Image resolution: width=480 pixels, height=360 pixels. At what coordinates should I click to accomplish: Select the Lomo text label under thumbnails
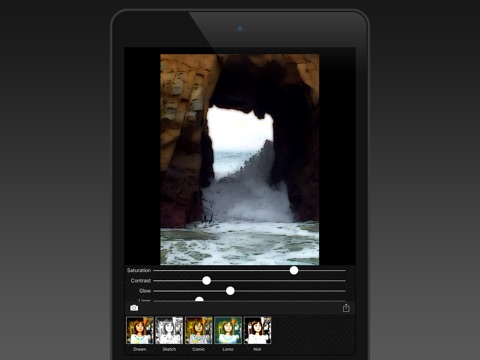click(x=228, y=349)
